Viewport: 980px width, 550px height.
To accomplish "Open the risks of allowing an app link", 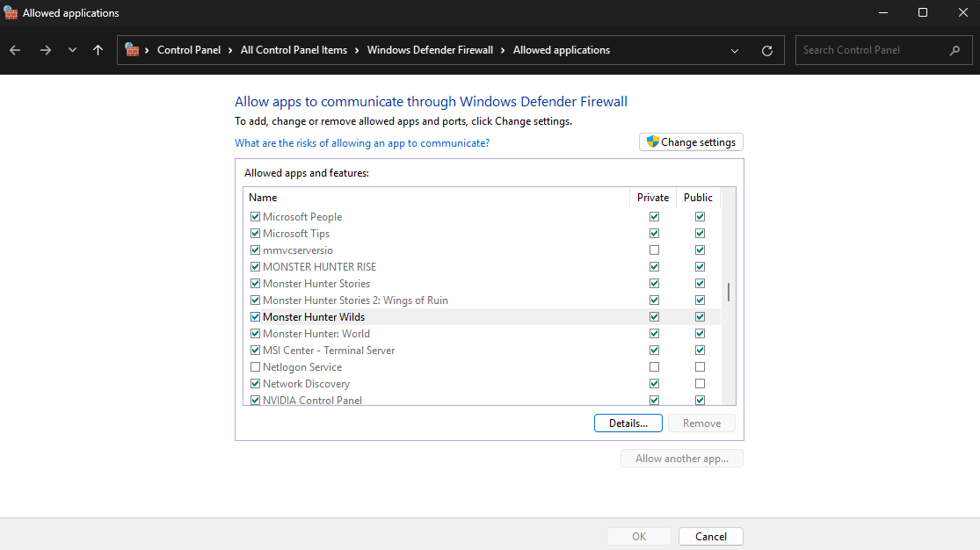I will (x=362, y=143).
